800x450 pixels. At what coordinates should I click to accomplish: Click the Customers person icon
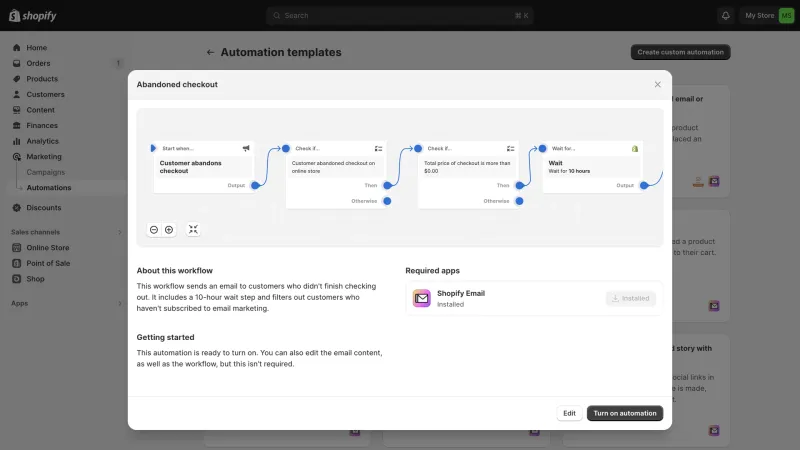pyautogui.click(x=16, y=94)
